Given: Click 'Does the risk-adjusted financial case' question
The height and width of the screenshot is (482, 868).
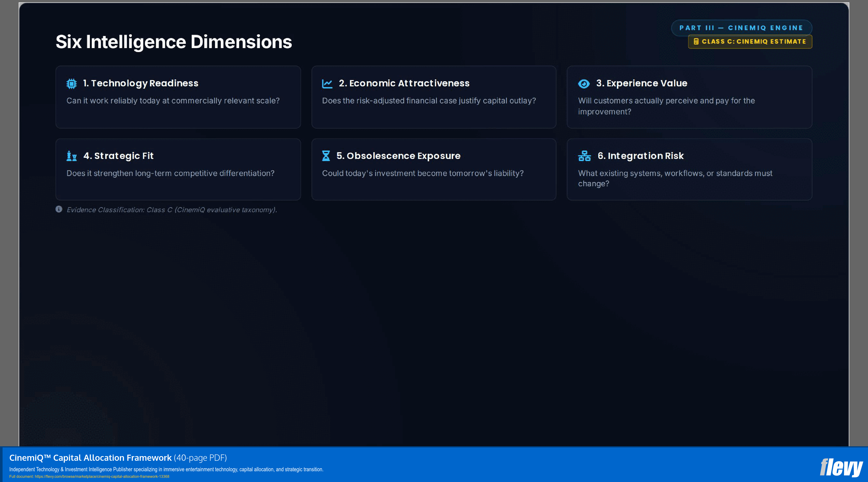Looking at the screenshot, I should point(429,101).
